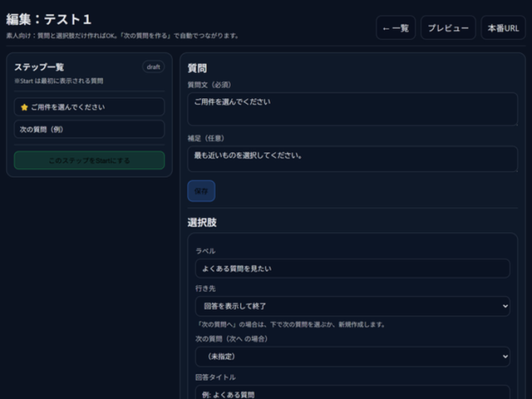Focus the 補足（任意） text area
The width and height of the screenshot is (532, 399).
(x=352, y=159)
